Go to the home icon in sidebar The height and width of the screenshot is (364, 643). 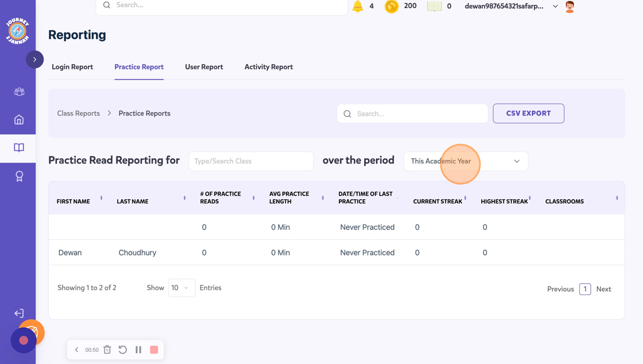(x=19, y=119)
